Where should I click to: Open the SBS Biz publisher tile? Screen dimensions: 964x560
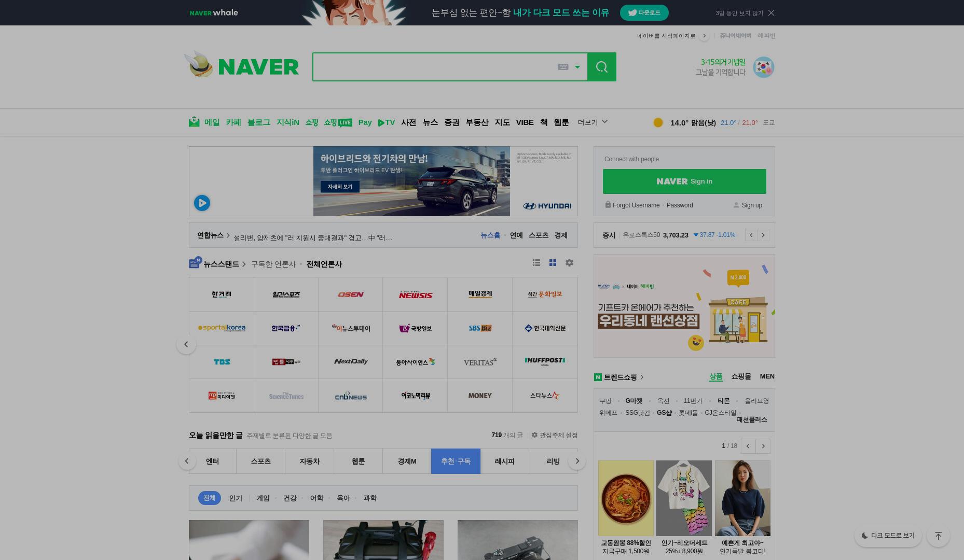480,328
